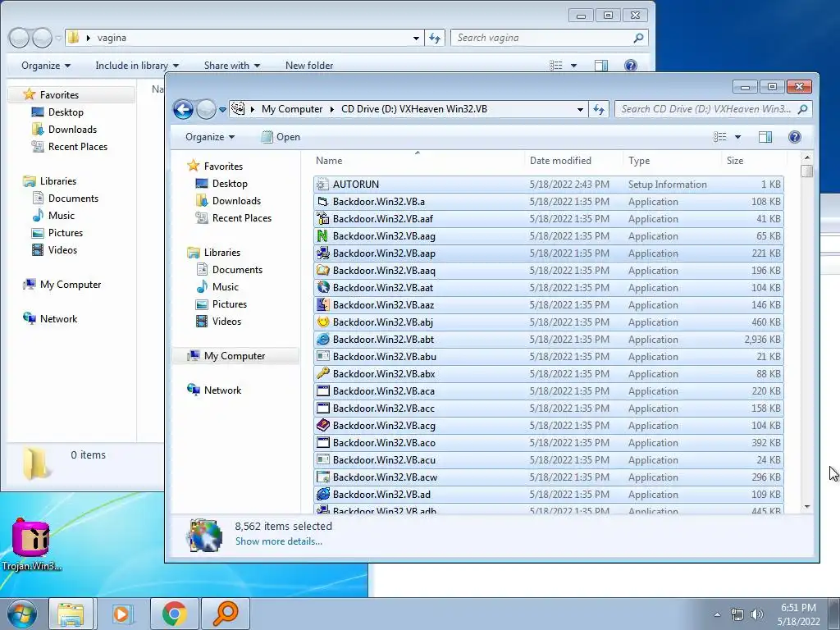
Task: Select Music in the vagina window sidebar
Action: tap(61, 216)
